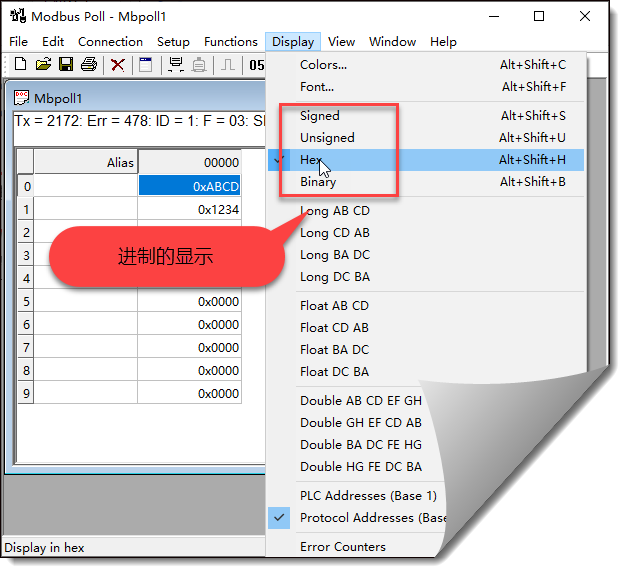625x573 pixels.
Task: Select Float DC BA format
Action: 426,372
